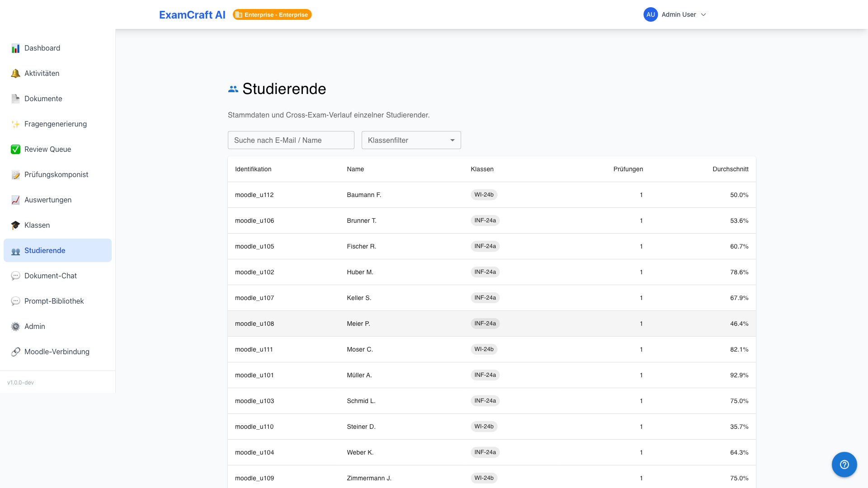Open the Dashboard menu item

click(x=57, y=48)
